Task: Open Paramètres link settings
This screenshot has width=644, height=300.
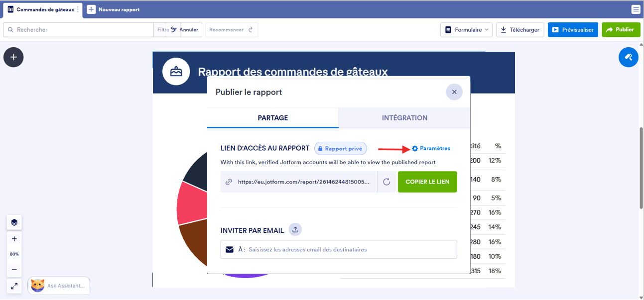Action: click(431, 148)
